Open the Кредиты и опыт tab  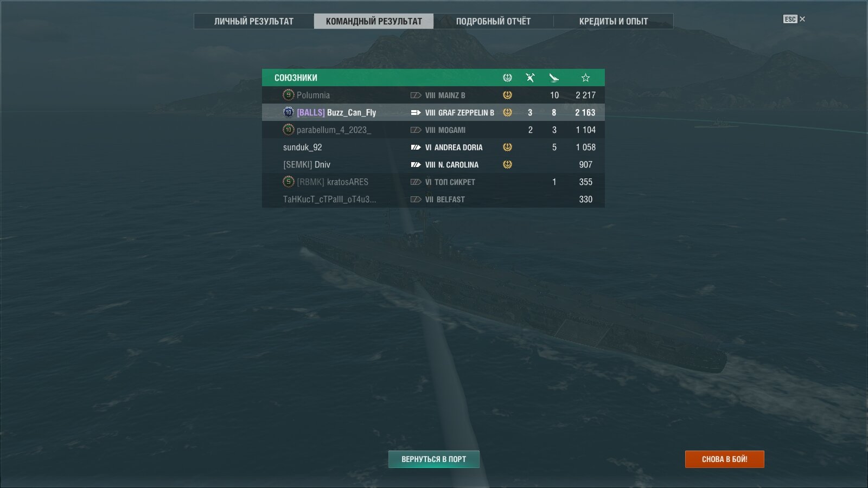click(614, 21)
